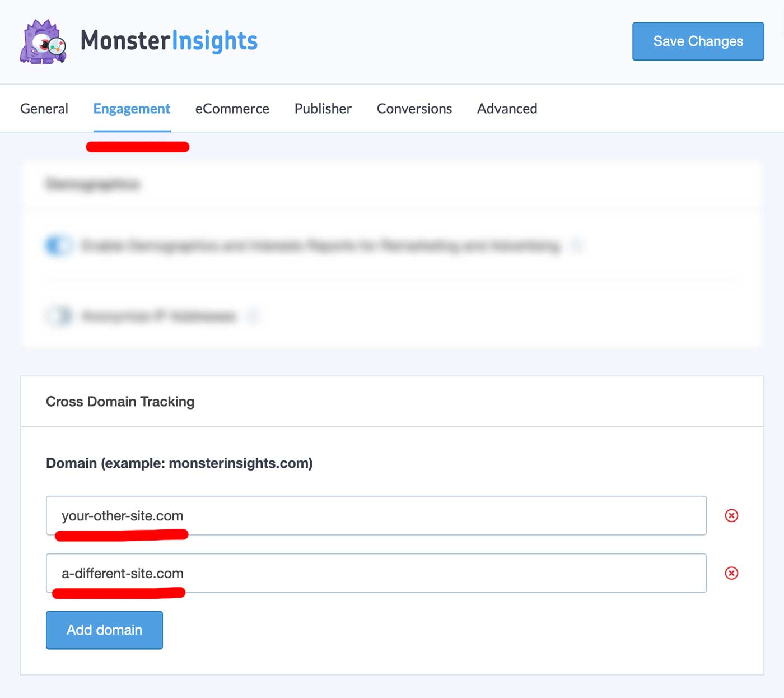The image size is (784, 698).
Task: Switch to the Advanced tab
Action: [x=507, y=109]
